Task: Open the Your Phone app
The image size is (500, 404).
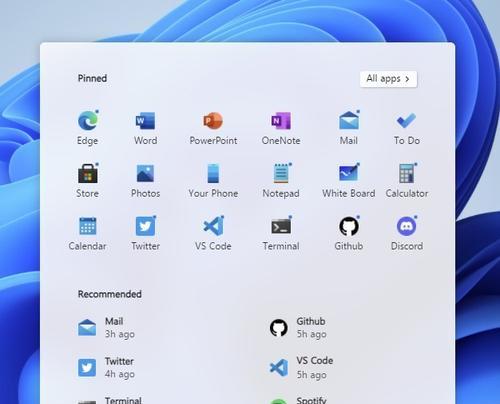Action: (x=213, y=181)
